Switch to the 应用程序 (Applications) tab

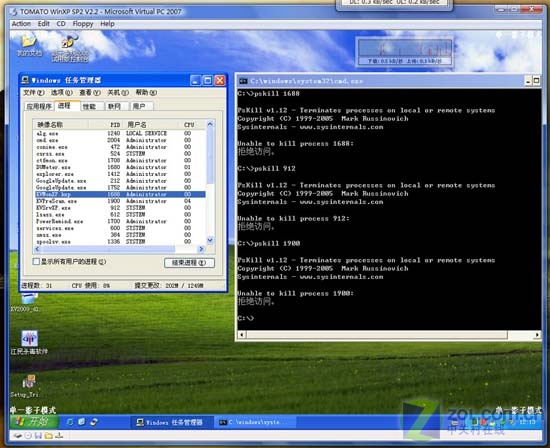point(39,106)
